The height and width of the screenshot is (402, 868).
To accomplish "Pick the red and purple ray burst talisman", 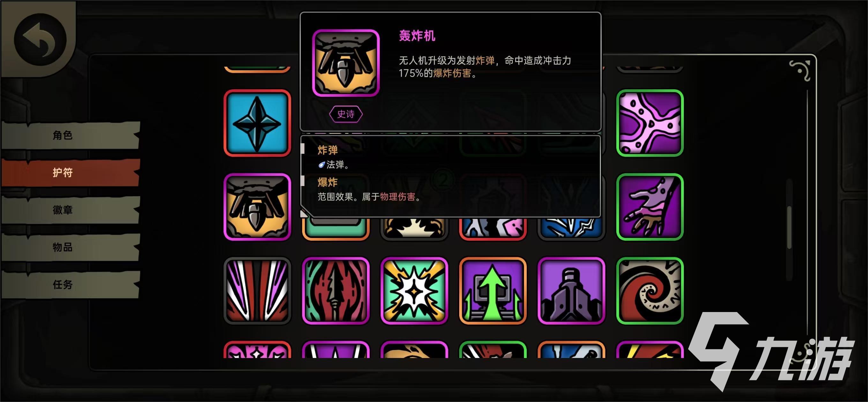I will coord(257,291).
